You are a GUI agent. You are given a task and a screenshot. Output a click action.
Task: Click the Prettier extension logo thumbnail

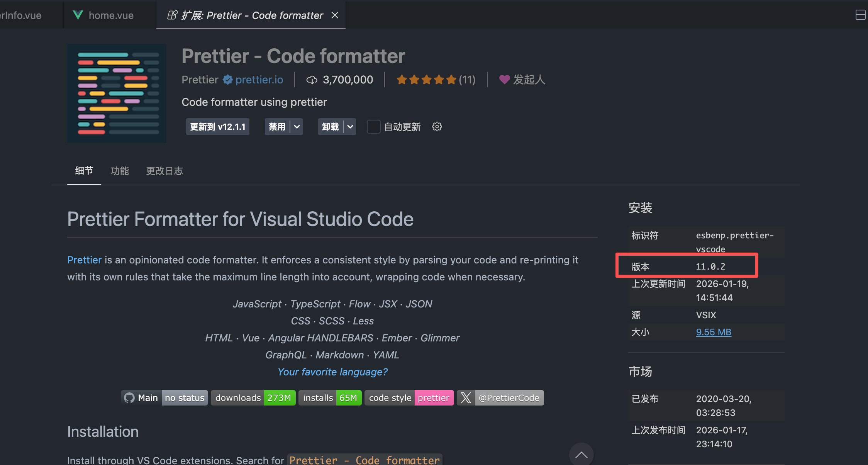point(117,93)
